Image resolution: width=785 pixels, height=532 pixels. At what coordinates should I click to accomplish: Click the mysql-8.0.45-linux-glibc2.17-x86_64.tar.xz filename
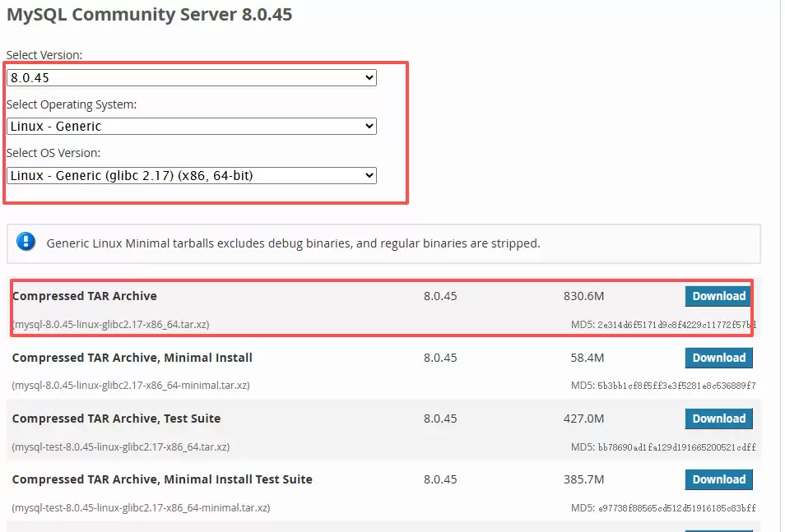coord(111,325)
